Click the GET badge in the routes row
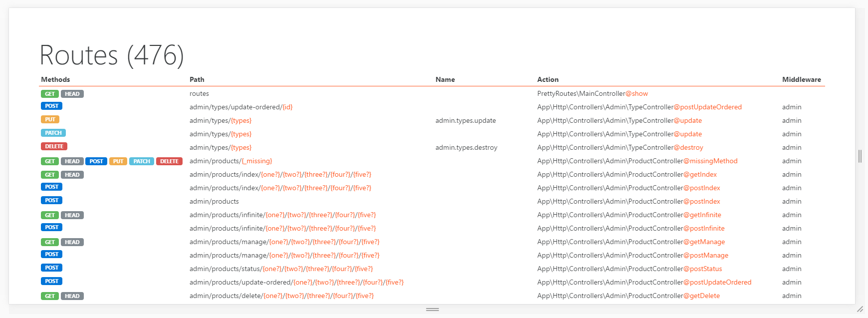 tap(50, 94)
